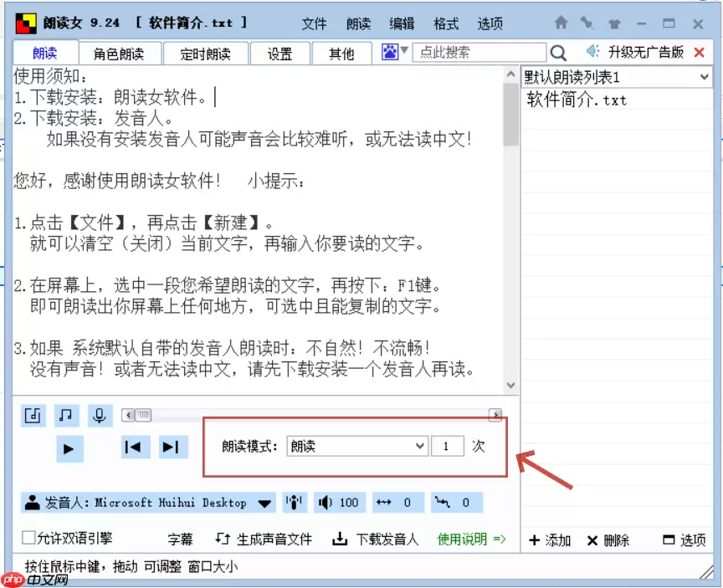Viewport: 723px width, 588px height.
Task: Click the speaker output icon at far left
Action: point(33,415)
